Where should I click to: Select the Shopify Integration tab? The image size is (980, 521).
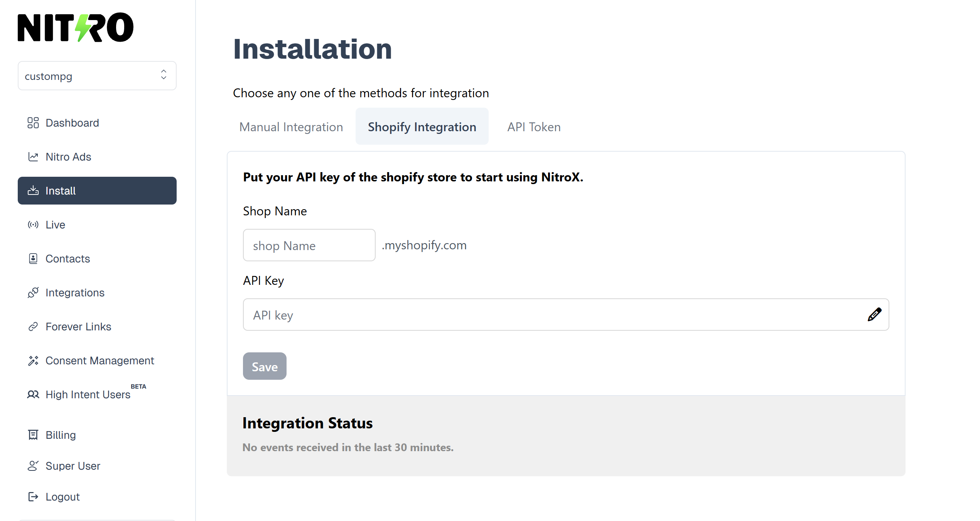422,127
